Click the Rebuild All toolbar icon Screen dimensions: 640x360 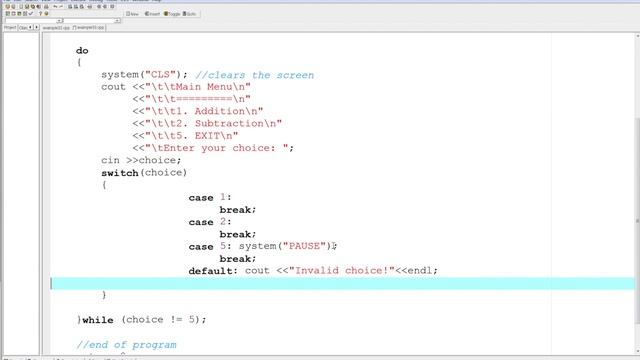pyautogui.click(x=24, y=13)
